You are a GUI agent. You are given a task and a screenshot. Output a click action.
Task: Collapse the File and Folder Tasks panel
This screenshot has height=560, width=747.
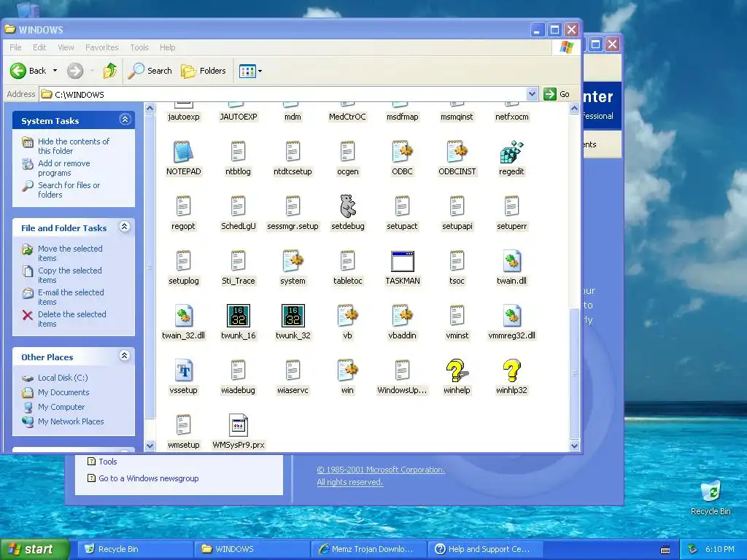coord(125,227)
